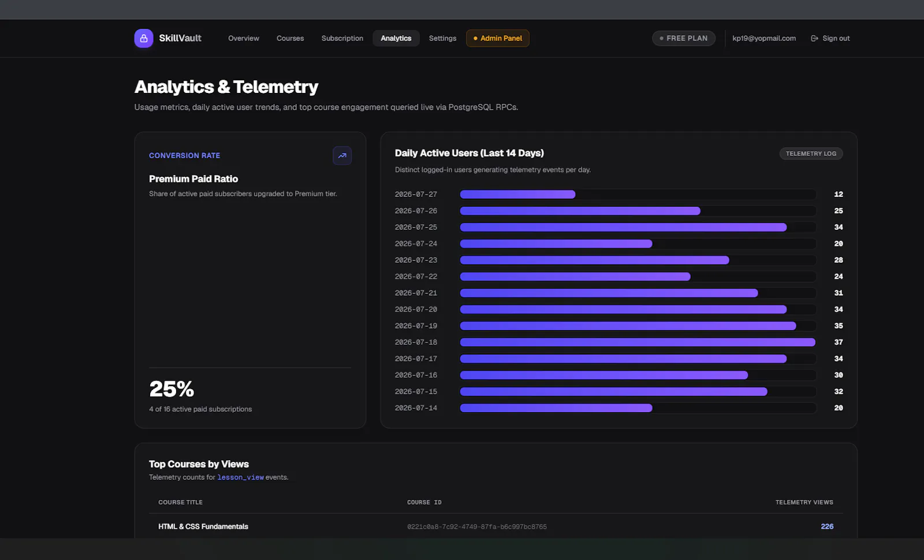Image resolution: width=924 pixels, height=560 pixels.
Task: Select the Analytics tab
Action: 396,38
